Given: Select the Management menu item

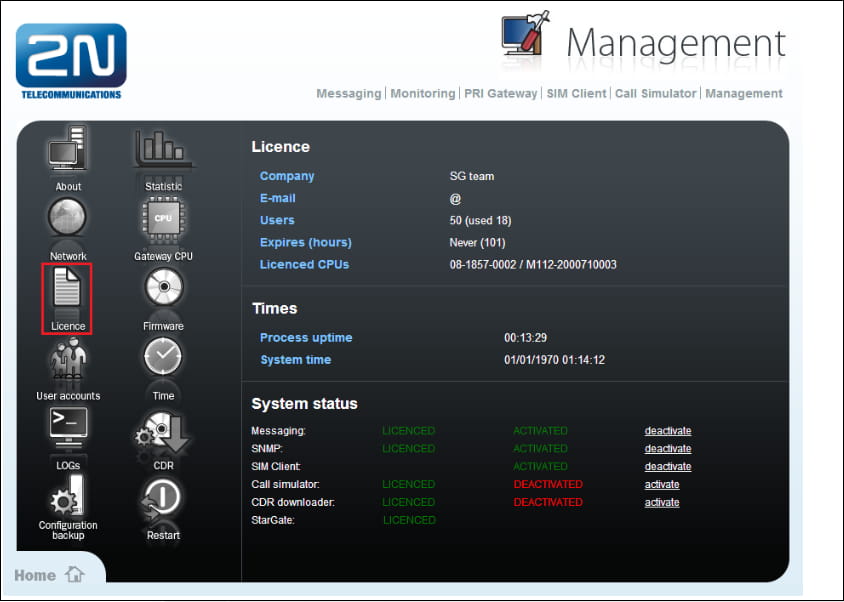Looking at the screenshot, I should [x=744, y=94].
